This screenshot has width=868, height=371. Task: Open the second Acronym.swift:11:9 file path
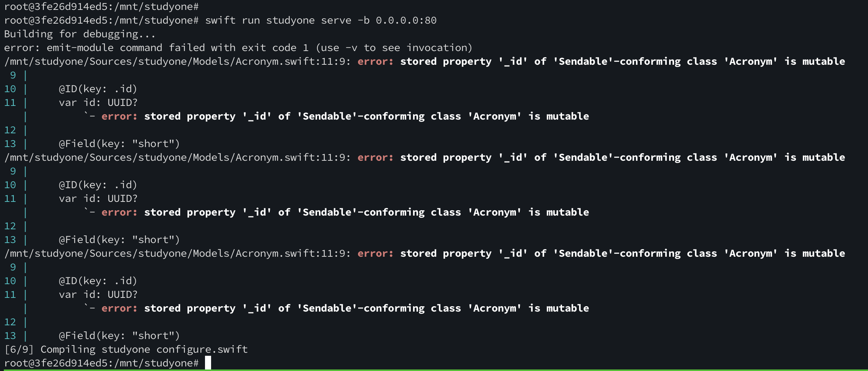pos(177,157)
